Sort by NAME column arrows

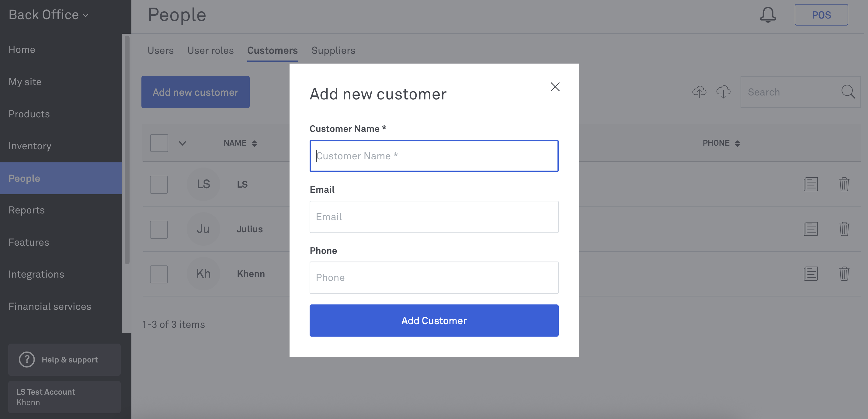pos(254,144)
